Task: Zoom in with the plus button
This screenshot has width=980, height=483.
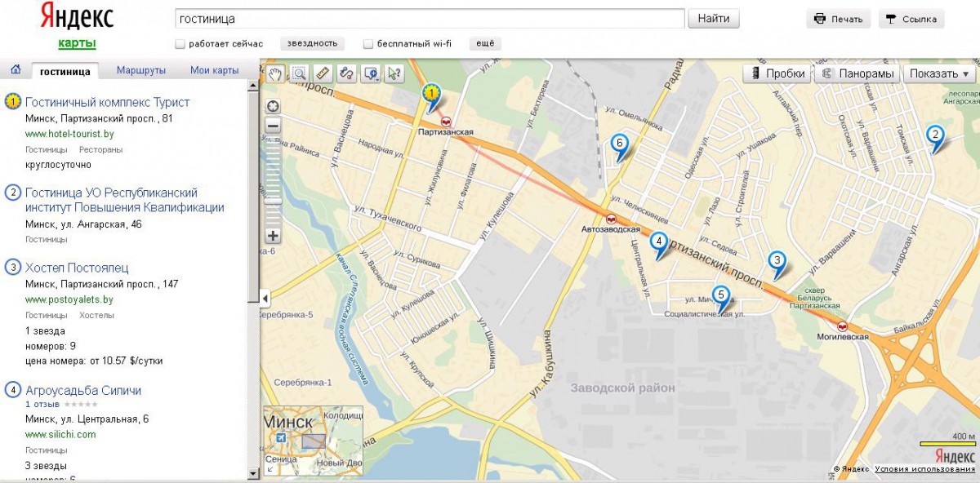Action: [273, 236]
